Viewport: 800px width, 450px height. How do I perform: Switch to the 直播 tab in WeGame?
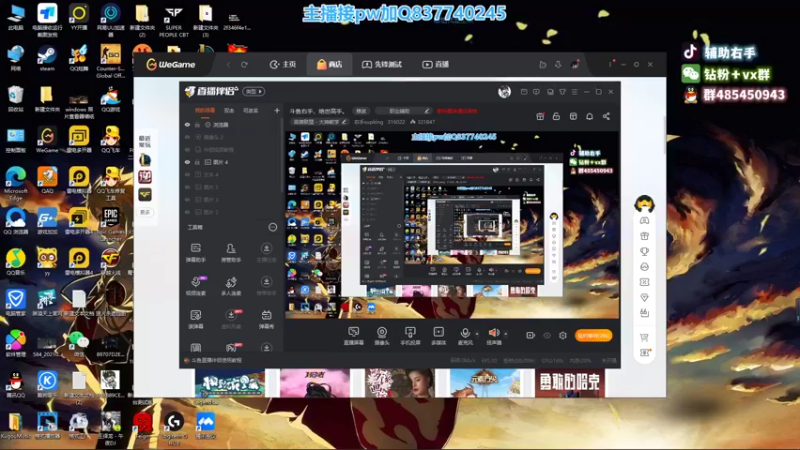tap(436, 65)
